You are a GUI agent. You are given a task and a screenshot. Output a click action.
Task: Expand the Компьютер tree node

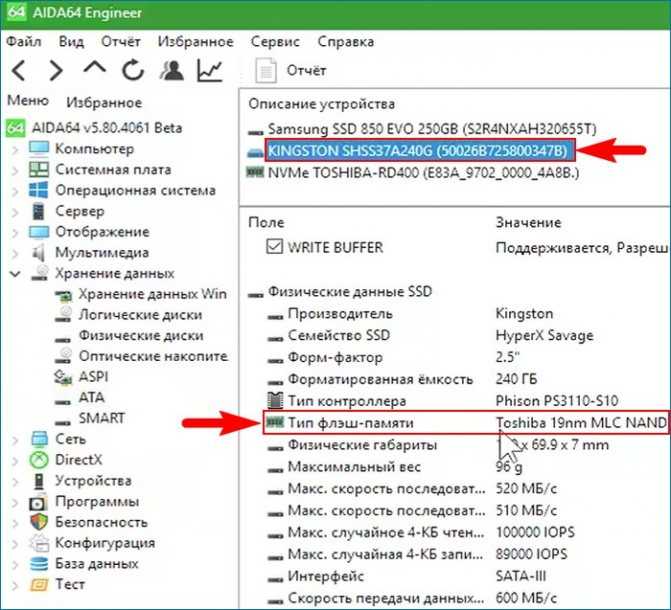click(15, 149)
